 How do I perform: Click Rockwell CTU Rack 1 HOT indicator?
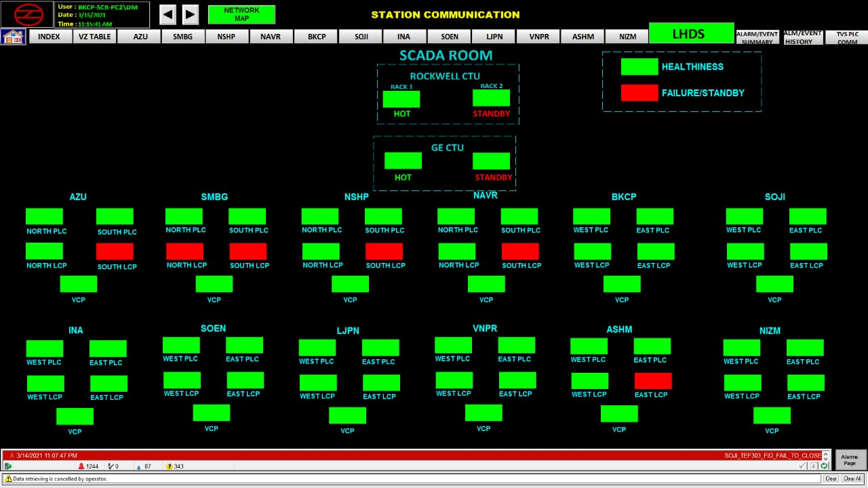(x=401, y=99)
